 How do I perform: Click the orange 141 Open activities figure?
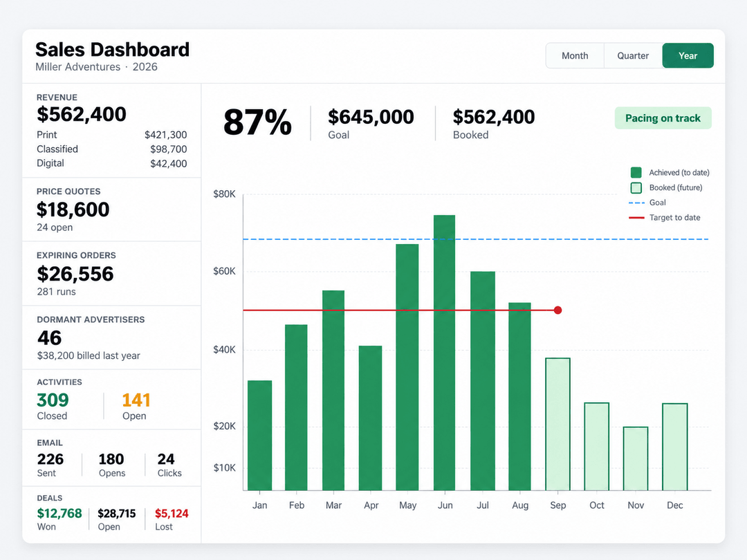click(136, 400)
